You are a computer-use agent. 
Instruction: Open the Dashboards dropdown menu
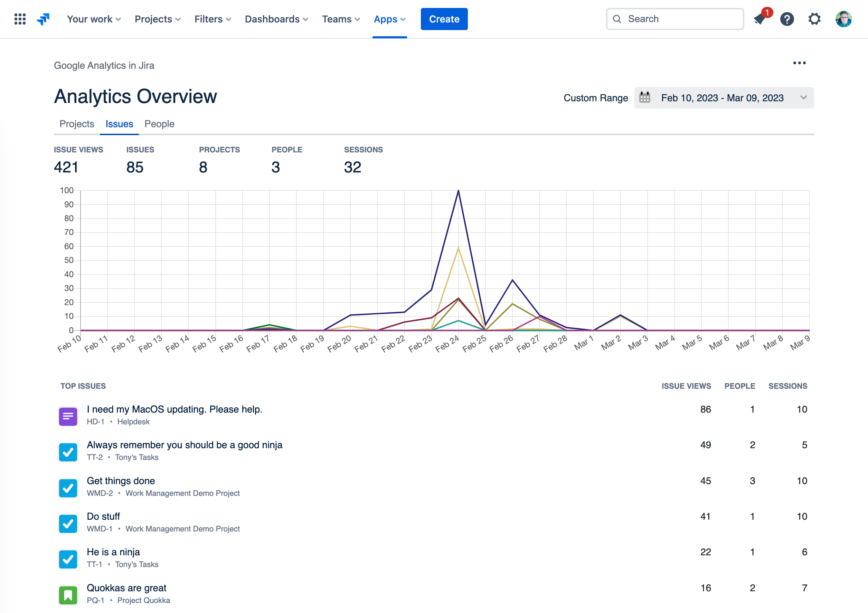click(x=276, y=19)
